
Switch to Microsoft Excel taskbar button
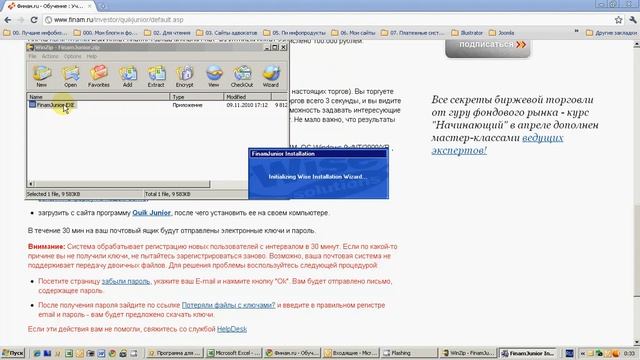click(x=233, y=353)
